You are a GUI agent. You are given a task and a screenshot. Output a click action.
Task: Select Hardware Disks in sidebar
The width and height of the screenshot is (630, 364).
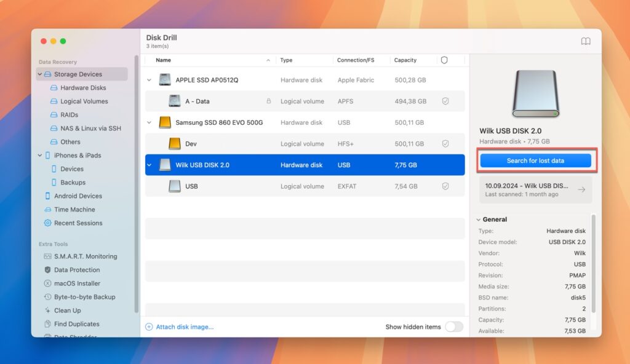coord(83,88)
